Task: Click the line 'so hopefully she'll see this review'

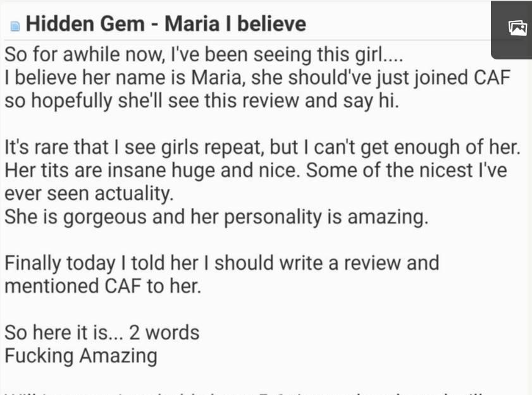Action: coord(202,100)
